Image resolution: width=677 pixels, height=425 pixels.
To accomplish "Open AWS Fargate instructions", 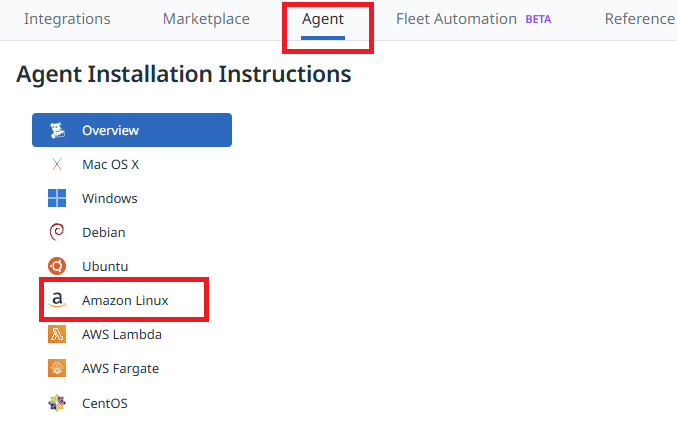I will coord(120,368).
